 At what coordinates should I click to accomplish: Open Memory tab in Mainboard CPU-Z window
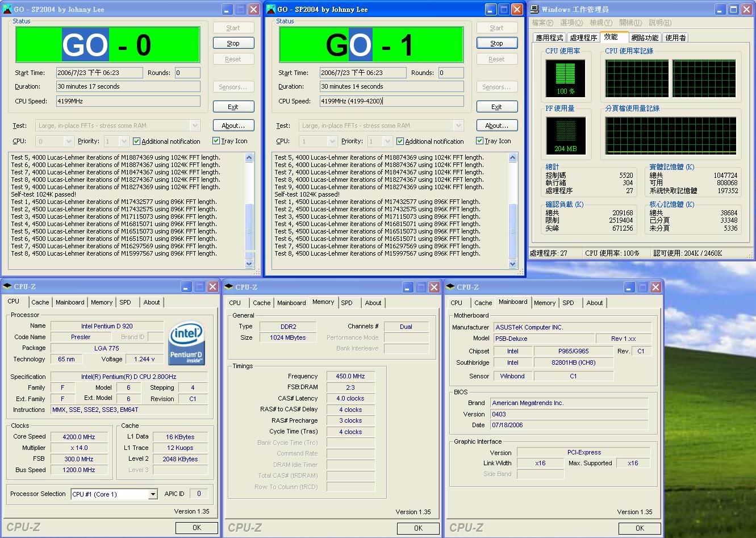click(545, 303)
